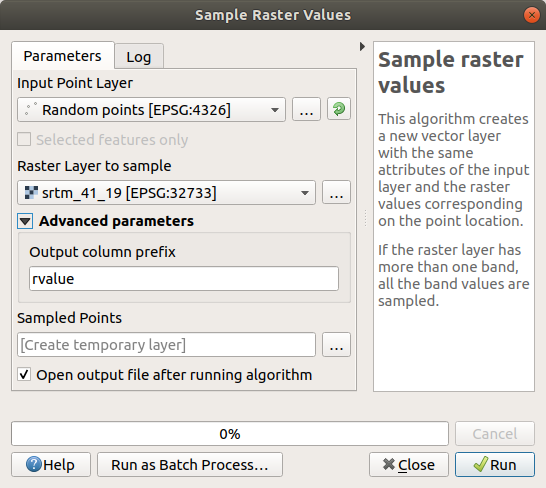Viewport: 546px width, 488px height.
Task: Collapse the Advanced parameters section
Action: pyautogui.click(x=25, y=221)
